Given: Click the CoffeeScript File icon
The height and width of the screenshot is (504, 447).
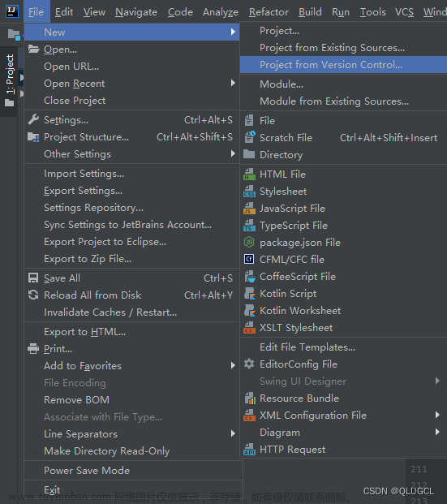Looking at the screenshot, I should click(249, 276).
